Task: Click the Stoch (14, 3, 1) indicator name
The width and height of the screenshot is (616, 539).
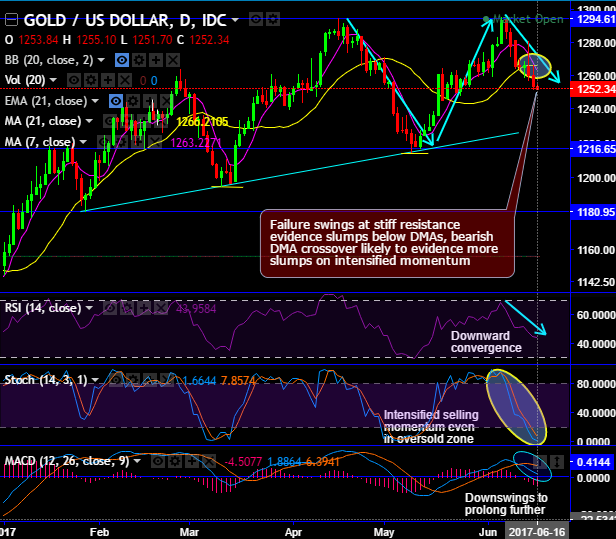Action: pyautogui.click(x=46, y=380)
